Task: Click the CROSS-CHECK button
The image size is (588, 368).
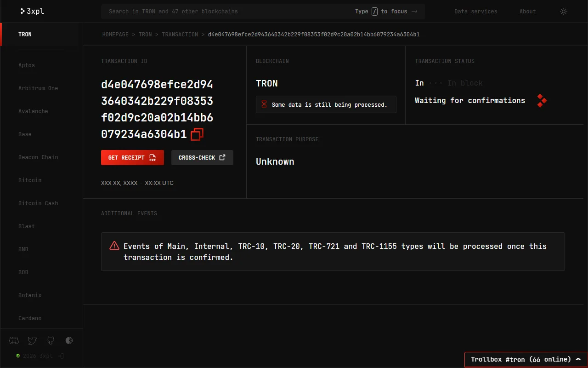Action: pos(202,157)
